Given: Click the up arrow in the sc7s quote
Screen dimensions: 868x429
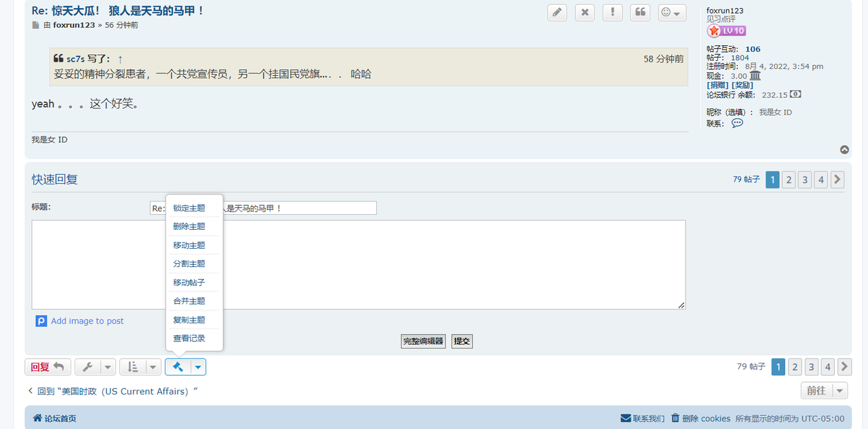Looking at the screenshot, I should 120,60.
